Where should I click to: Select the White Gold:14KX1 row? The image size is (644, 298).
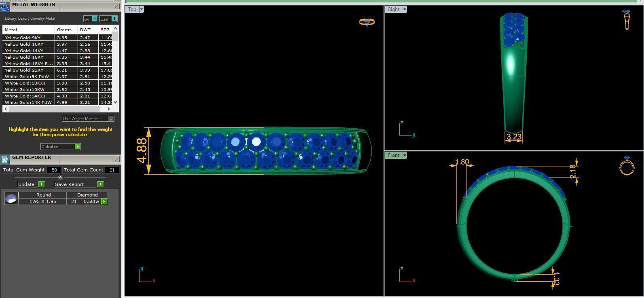pyautogui.click(x=57, y=96)
